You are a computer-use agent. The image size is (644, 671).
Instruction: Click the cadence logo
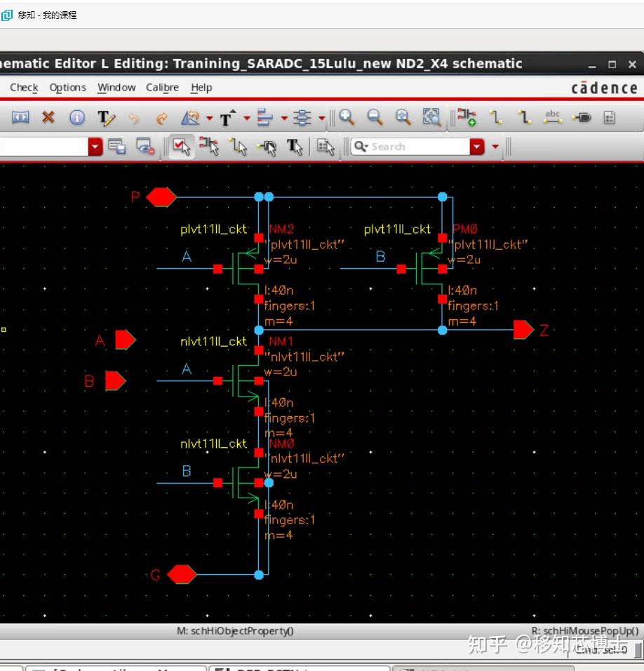point(604,88)
